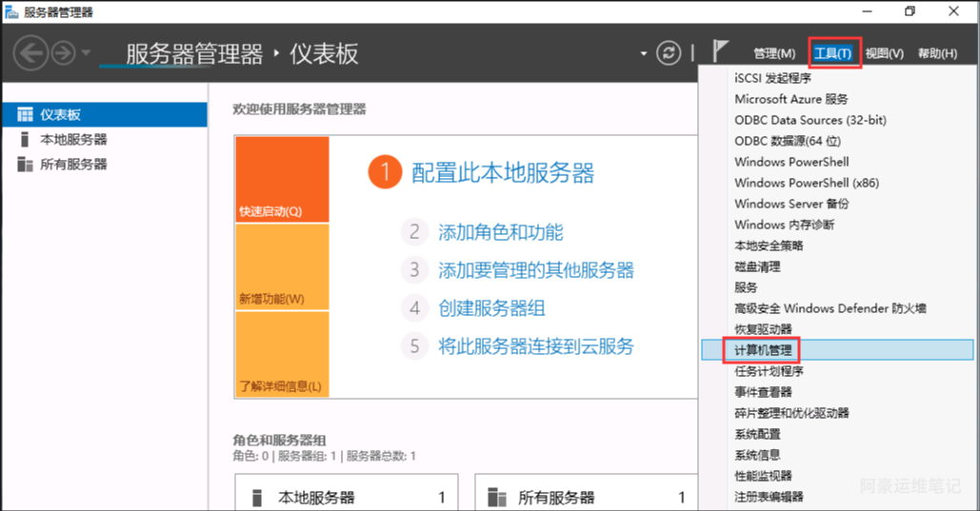Open the dropdown arrow beside refresh
Screen dimensions: 980x511
point(644,53)
